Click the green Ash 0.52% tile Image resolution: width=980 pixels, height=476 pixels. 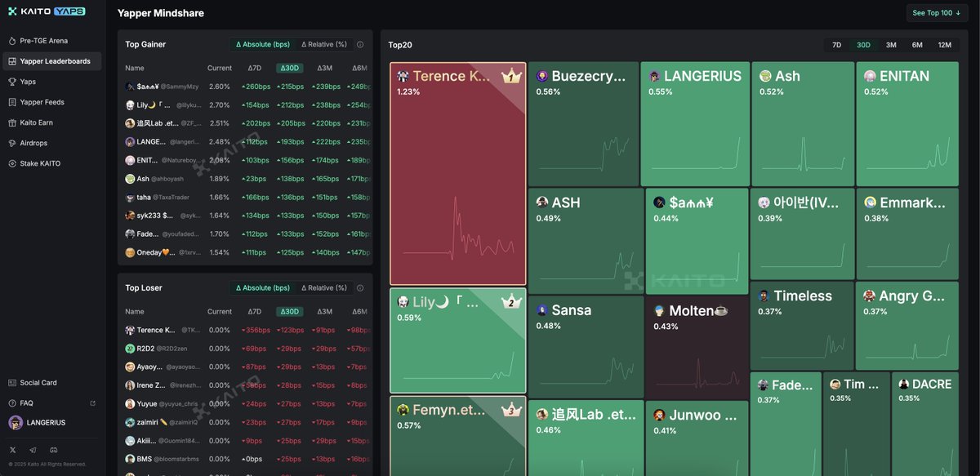(802, 124)
